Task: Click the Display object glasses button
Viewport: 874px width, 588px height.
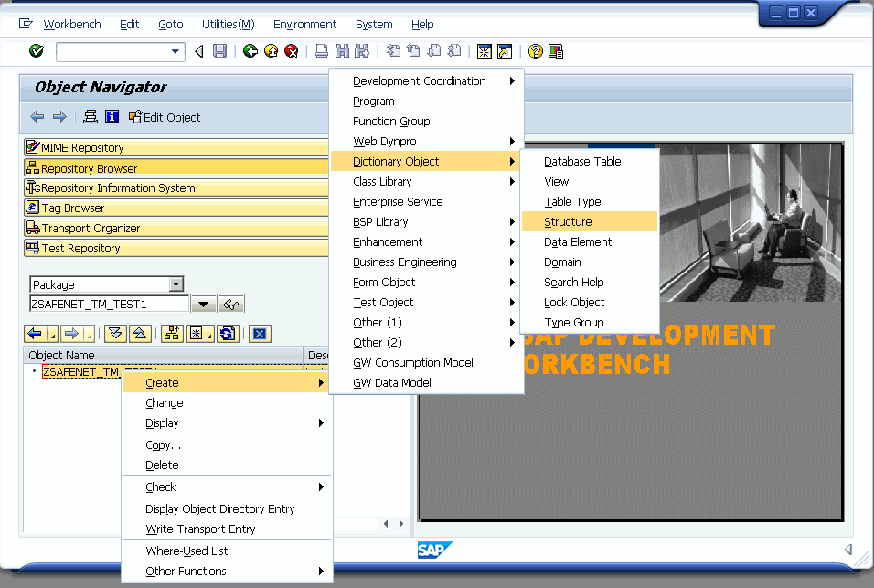Action: (231, 305)
